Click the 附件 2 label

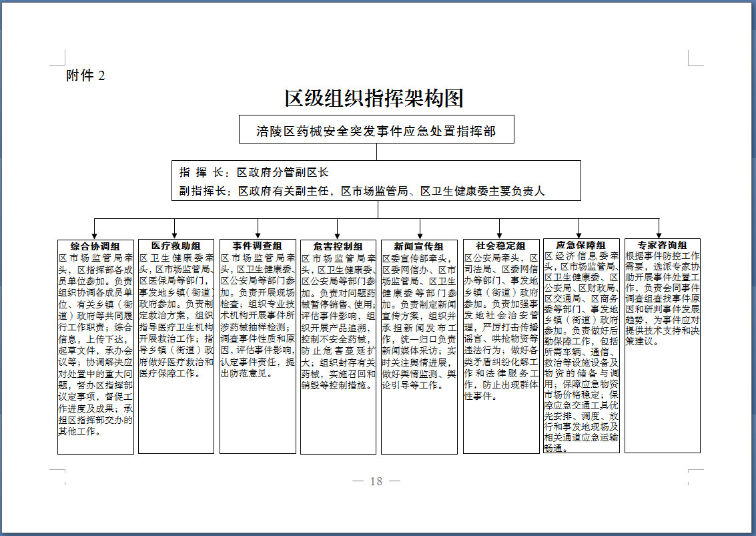tap(85, 75)
